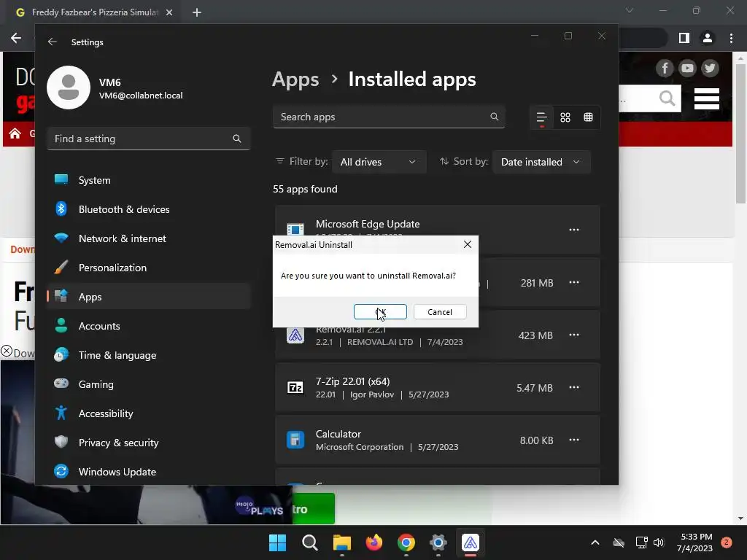Viewport: 747px width, 560px height.
Task: Click the magnifier icon in Search apps
Action: point(494,117)
